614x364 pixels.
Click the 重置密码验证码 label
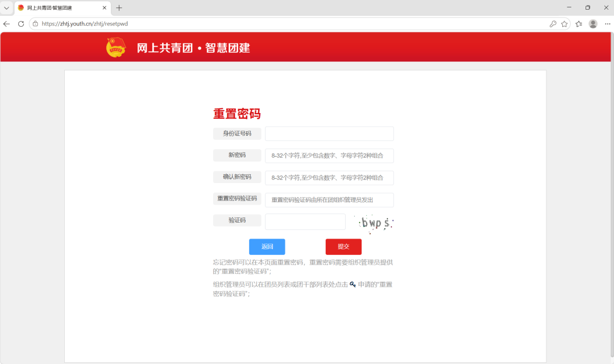point(237,199)
